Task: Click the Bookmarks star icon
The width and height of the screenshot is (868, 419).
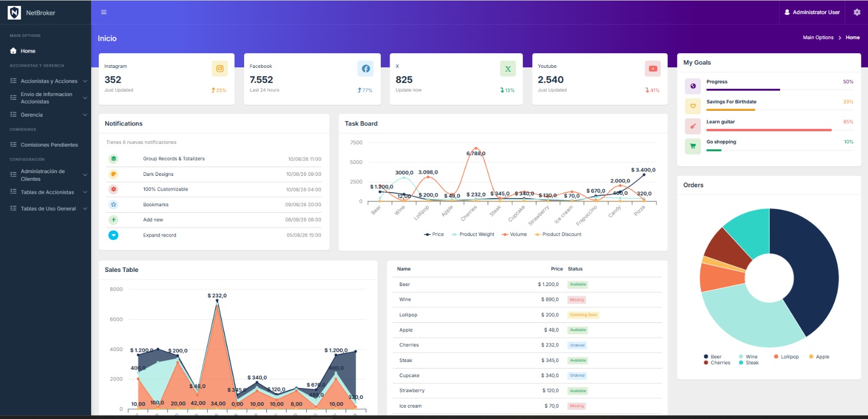Action: coord(113,205)
